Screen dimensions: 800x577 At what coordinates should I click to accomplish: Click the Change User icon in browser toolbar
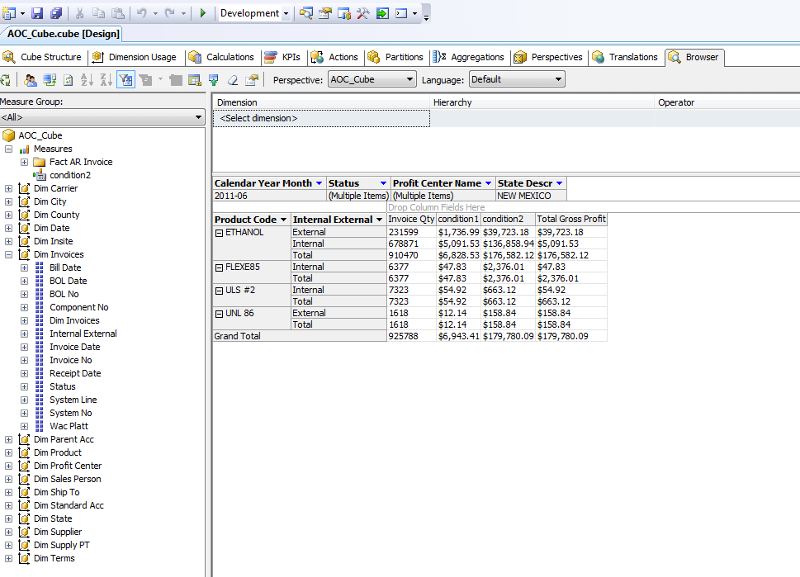pos(30,80)
